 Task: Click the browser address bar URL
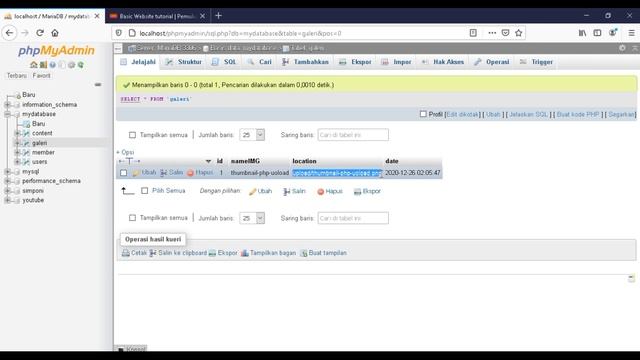[x=240, y=33]
